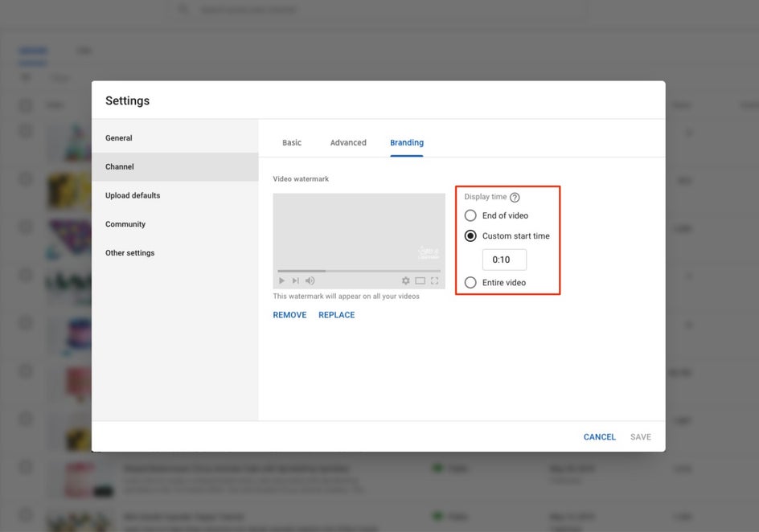
Task: Click the search magnifier icon at the top
Action: click(x=183, y=10)
